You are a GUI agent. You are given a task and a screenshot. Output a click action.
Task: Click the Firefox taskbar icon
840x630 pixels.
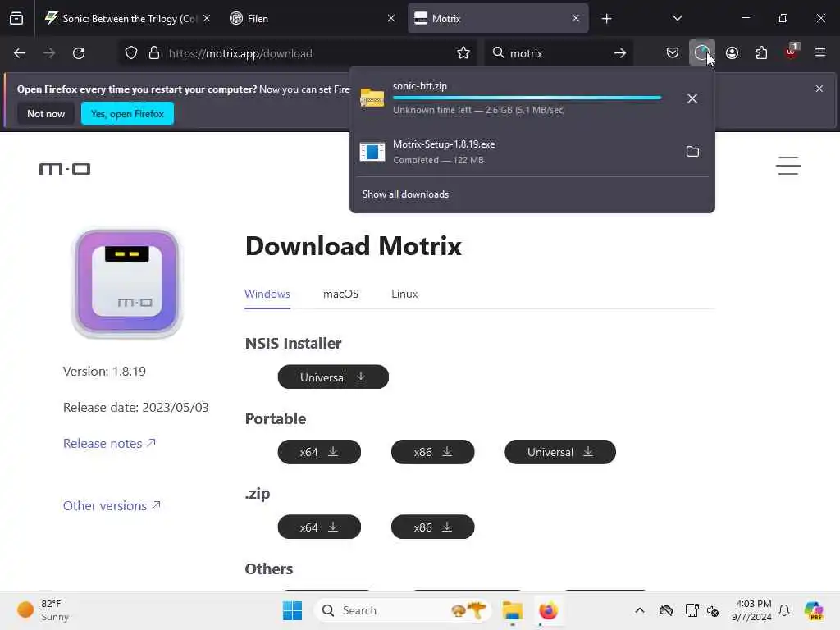(x=548, y=610)
